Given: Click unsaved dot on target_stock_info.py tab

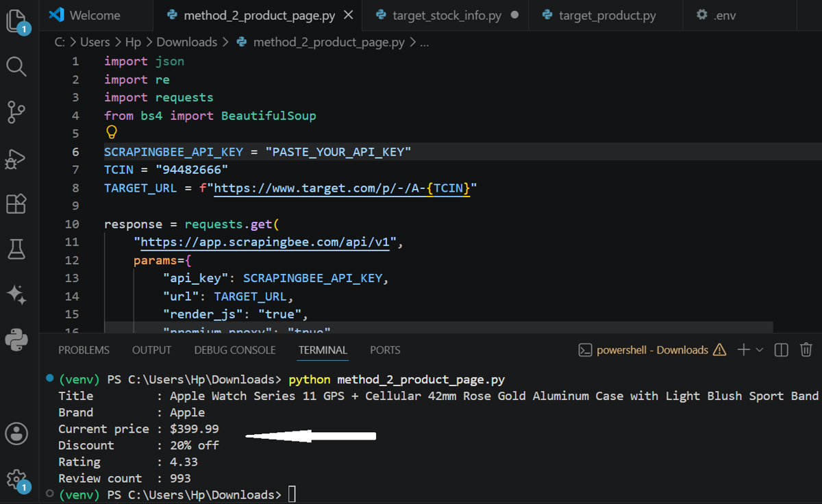Looking at the screenshot, I should (514, 15).
